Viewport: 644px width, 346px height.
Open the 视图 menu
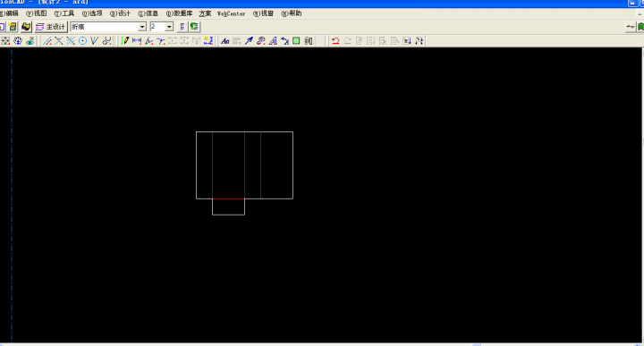coord(37,13)
